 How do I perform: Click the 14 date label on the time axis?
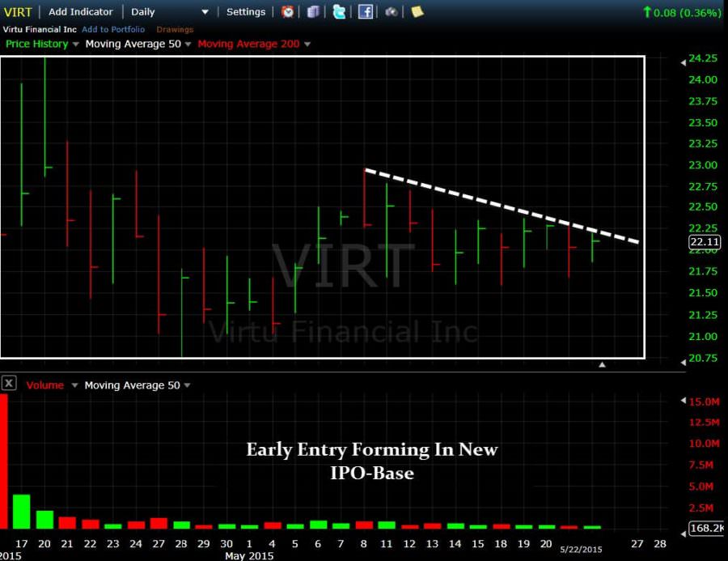tap(455, 544)
